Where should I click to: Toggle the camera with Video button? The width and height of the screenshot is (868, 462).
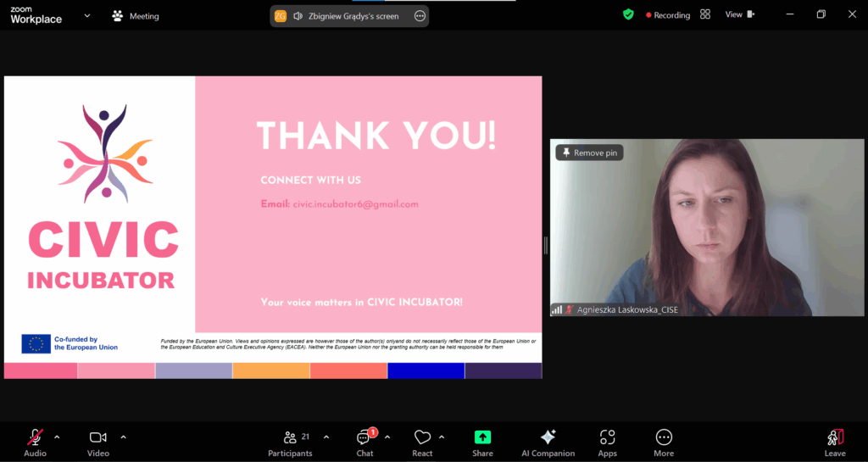(97, 437)
